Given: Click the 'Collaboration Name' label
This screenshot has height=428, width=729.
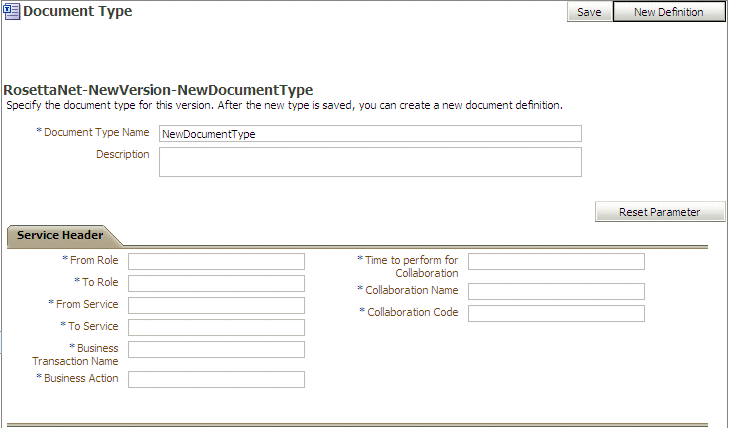Looking at the screenshot, I should coord(411,290).
